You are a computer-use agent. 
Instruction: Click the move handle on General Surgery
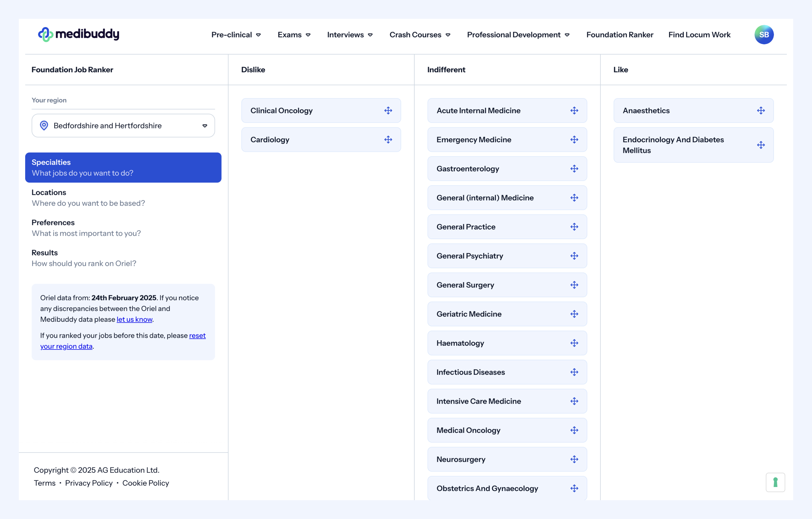click(574, 285)
